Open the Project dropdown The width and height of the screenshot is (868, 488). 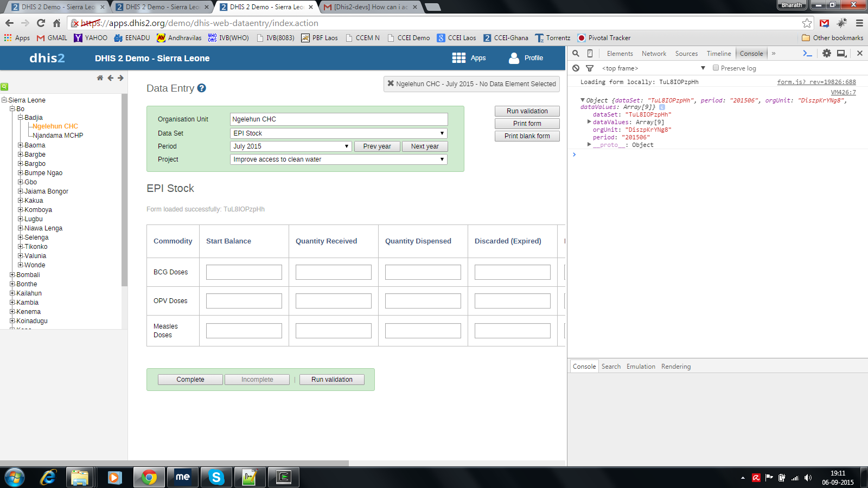tap(339, 159)
